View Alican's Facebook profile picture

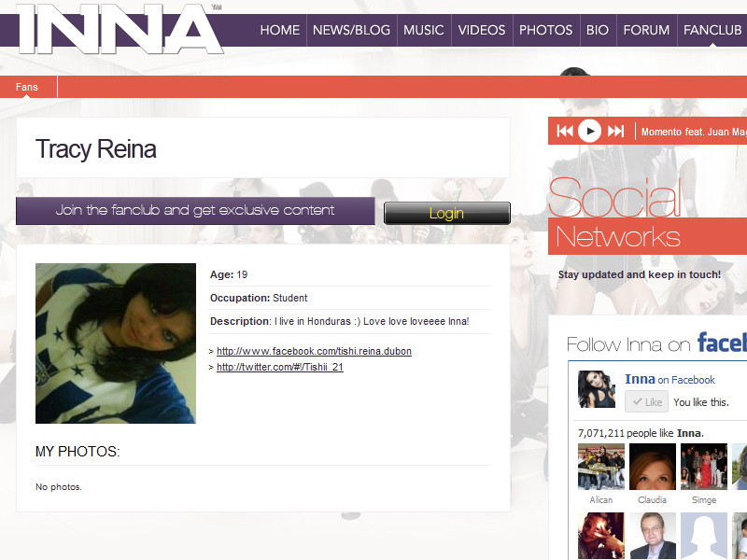coord(601,467)
